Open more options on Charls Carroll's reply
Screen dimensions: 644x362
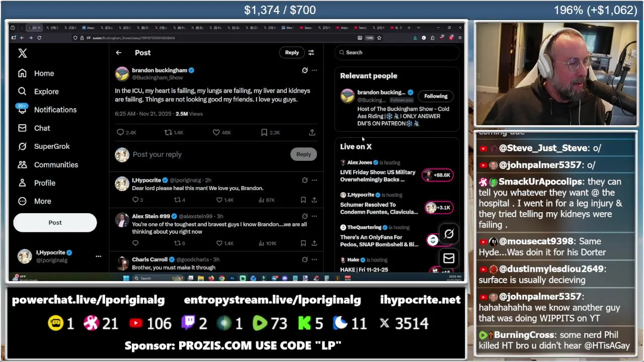[x=314, y=259]
